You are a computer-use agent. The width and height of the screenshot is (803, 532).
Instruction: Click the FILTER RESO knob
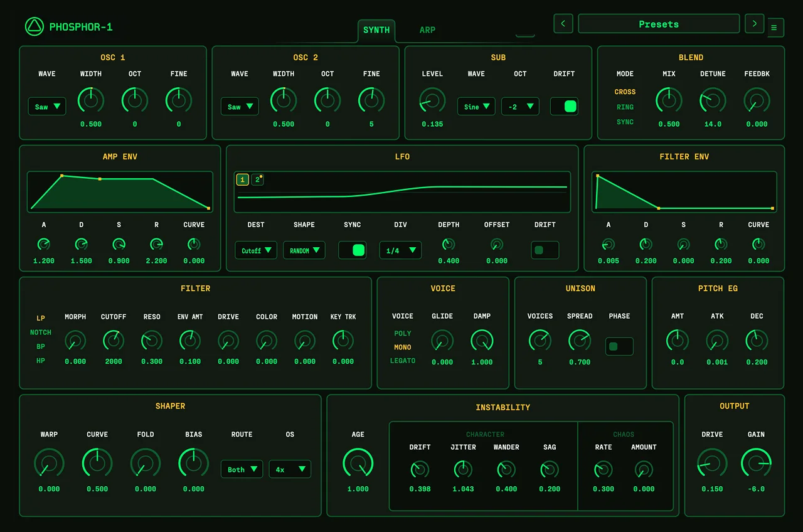(152, 341)
